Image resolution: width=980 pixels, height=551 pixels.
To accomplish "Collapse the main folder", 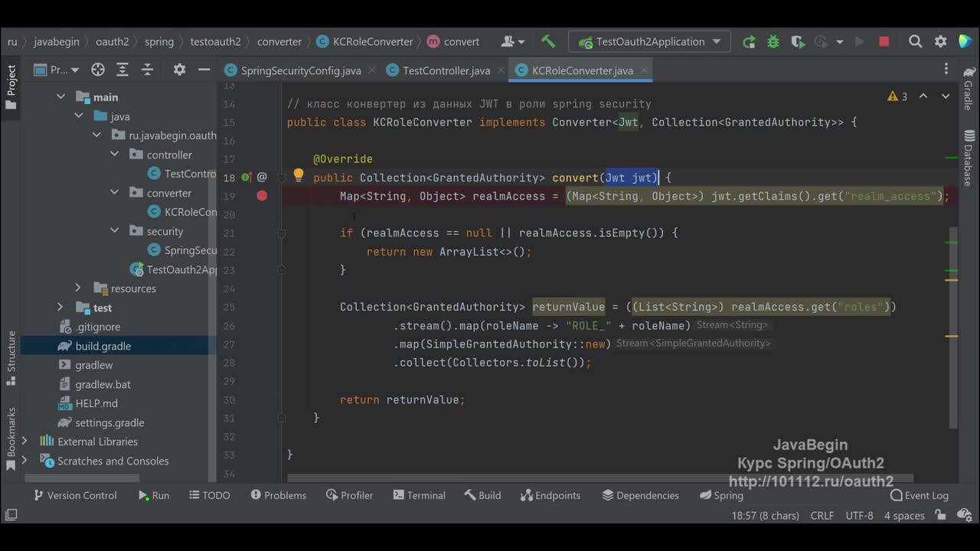I will tap(60, 96).
